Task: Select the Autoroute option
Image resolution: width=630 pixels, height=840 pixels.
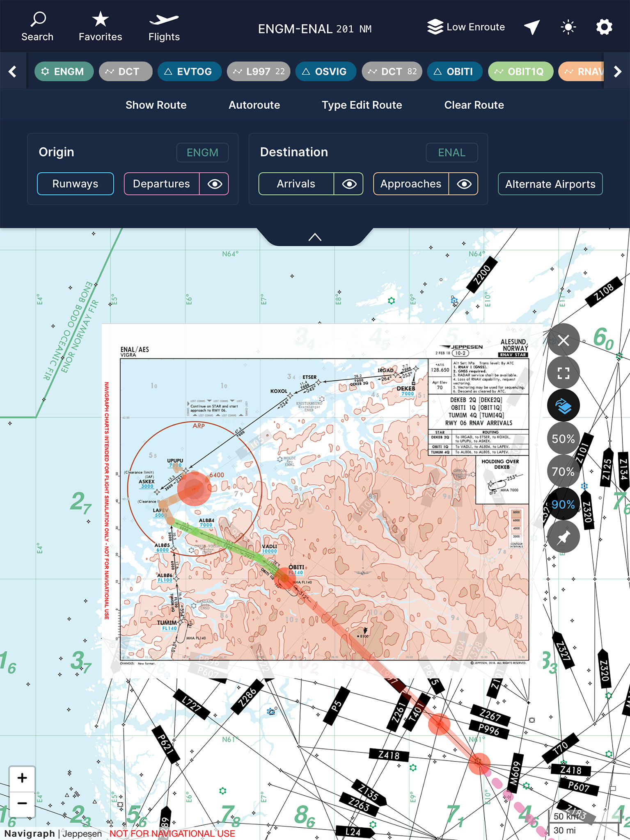Action: [254, 105]
